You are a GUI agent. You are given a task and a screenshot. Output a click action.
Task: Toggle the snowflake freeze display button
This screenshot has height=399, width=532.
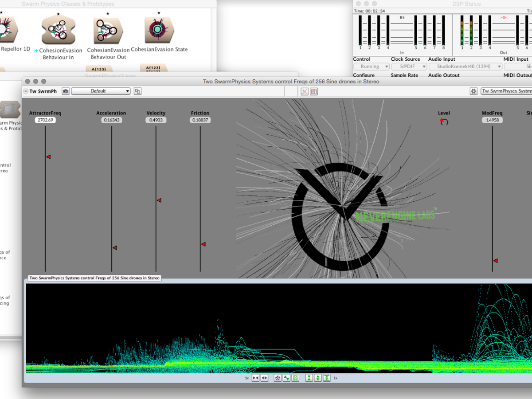tap(278, 378)
